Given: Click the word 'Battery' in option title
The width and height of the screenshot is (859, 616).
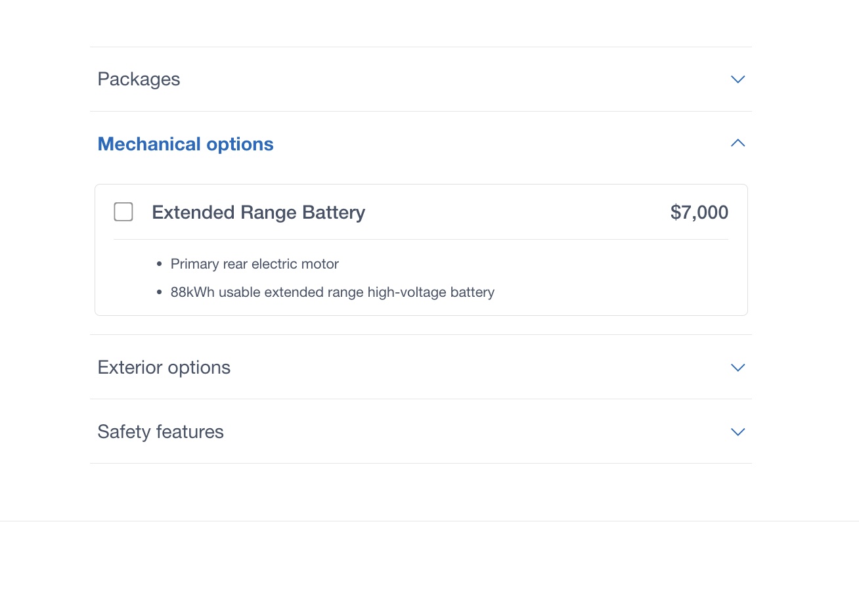Looking at the screenshot, I should click(x=334, y=213).
